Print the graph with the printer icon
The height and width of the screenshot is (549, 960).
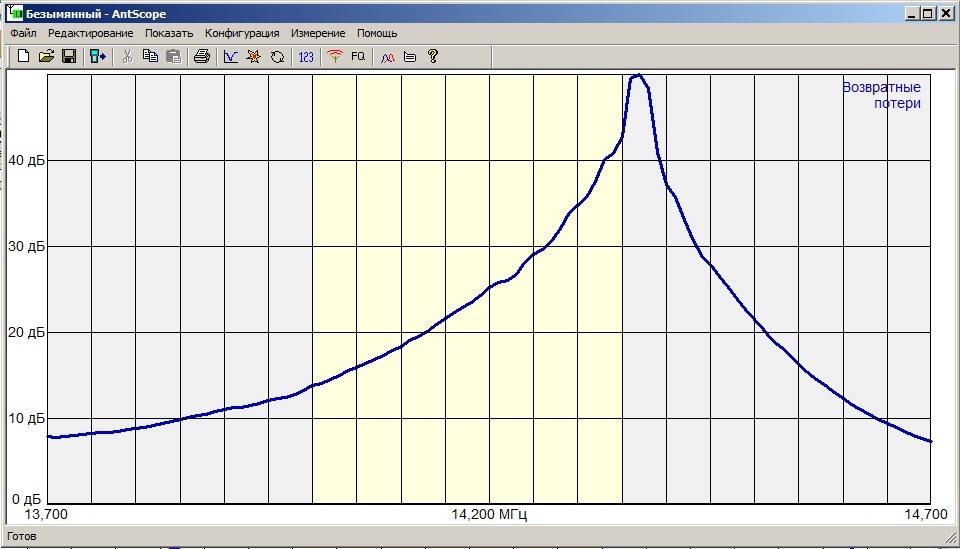coord(202,56)
